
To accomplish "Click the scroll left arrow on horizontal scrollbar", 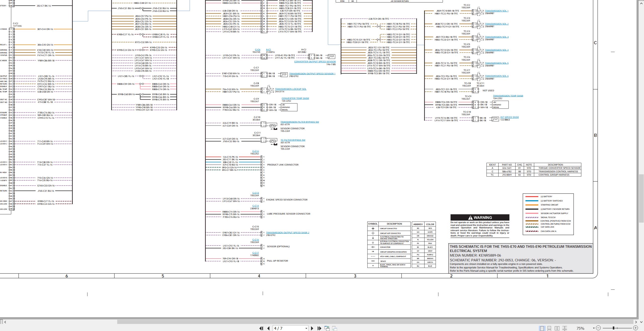I will point(5,322).
